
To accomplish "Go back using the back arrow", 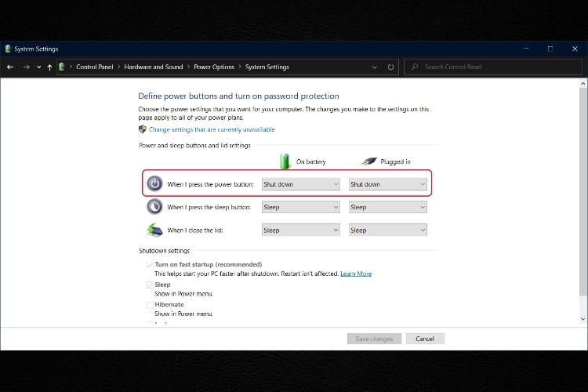I will (x=10, y=67).
